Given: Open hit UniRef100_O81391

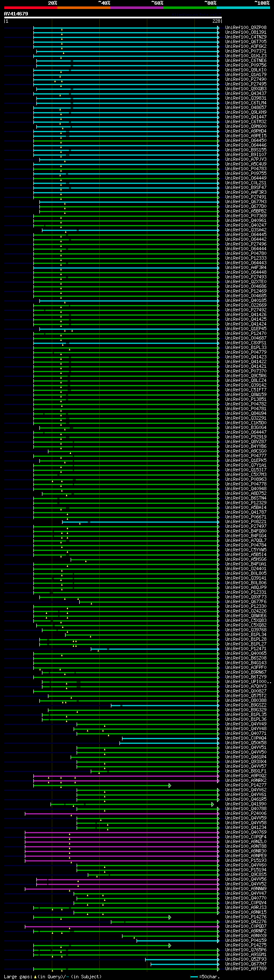Looking at the screenshot, I should coord(246,33).
